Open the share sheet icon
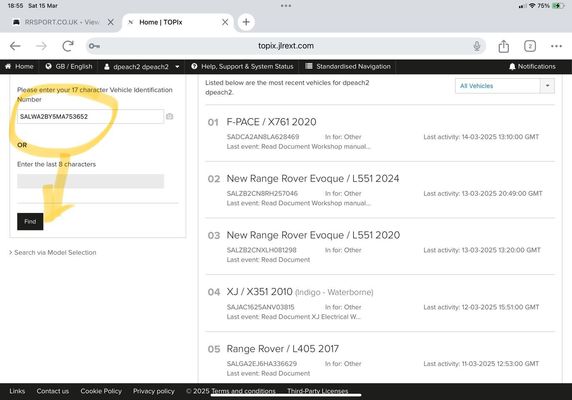The width and height of the screenshot is (572, 400). (503, 46)
